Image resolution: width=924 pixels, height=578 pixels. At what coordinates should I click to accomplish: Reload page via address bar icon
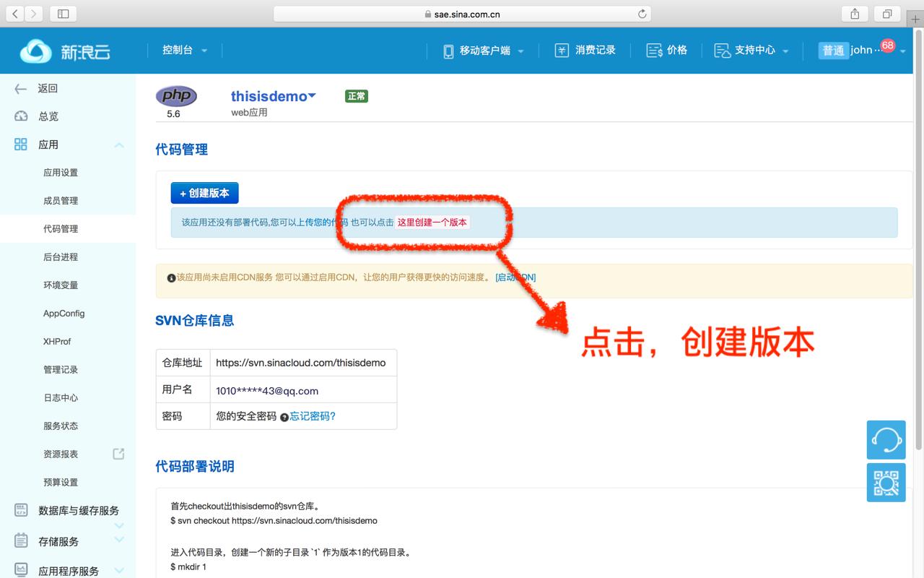click(x=642, y=14)
